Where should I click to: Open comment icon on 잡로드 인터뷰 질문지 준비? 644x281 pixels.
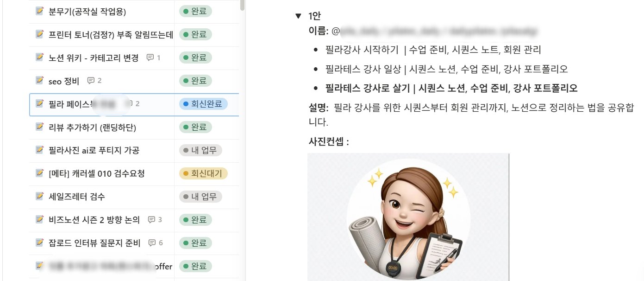point(152,243)
